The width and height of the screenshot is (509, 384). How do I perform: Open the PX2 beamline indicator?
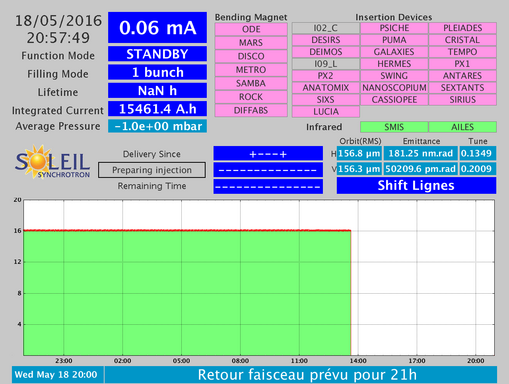coord(326,76)
